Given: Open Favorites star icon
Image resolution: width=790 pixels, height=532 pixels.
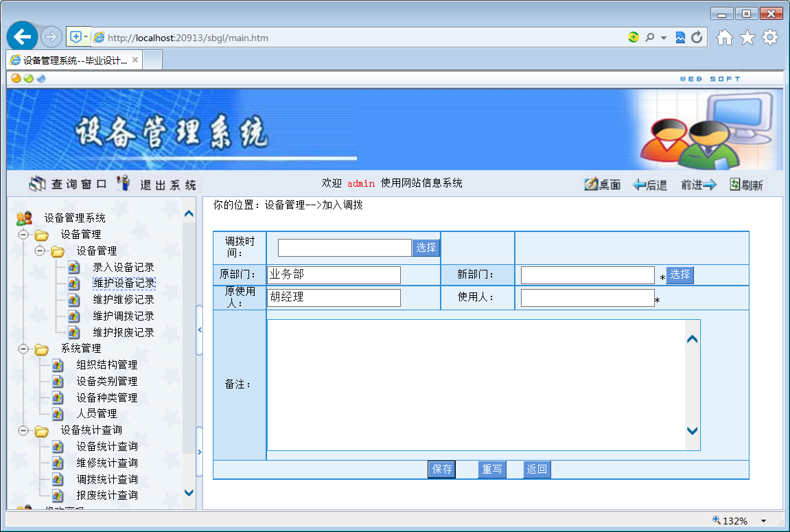Looking at the screenshot, I should pyautogui.click(x=747, y=37).
